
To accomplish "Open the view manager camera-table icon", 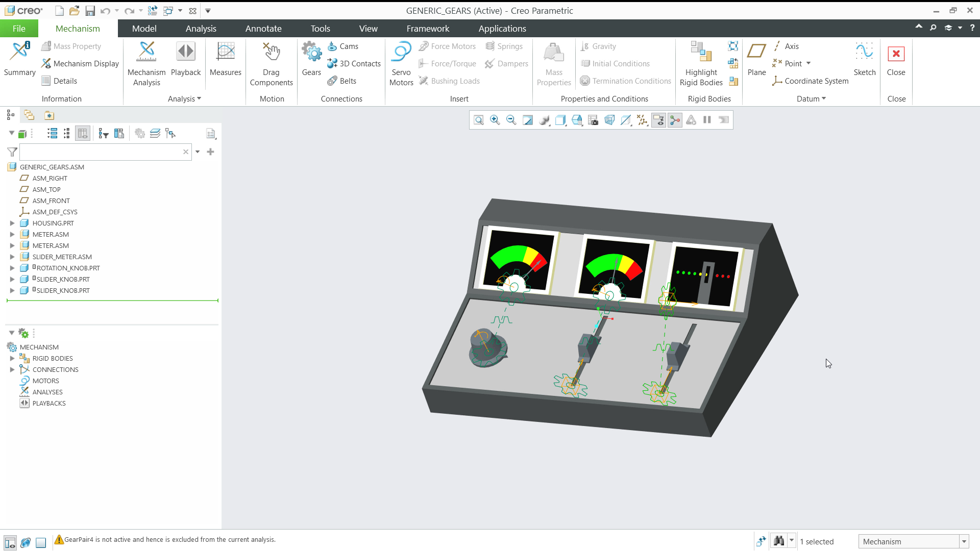I will 593,120.
